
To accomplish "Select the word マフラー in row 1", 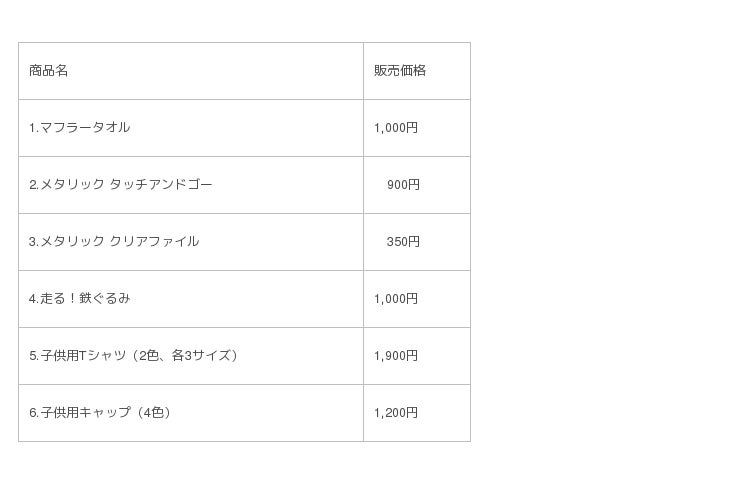I will 65,128.
